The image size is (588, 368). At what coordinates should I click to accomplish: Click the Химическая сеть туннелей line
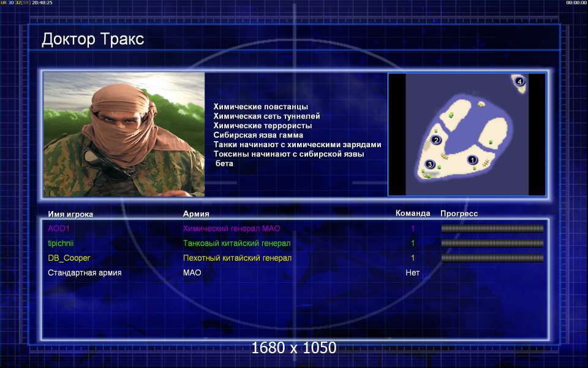tap(266, 116)
